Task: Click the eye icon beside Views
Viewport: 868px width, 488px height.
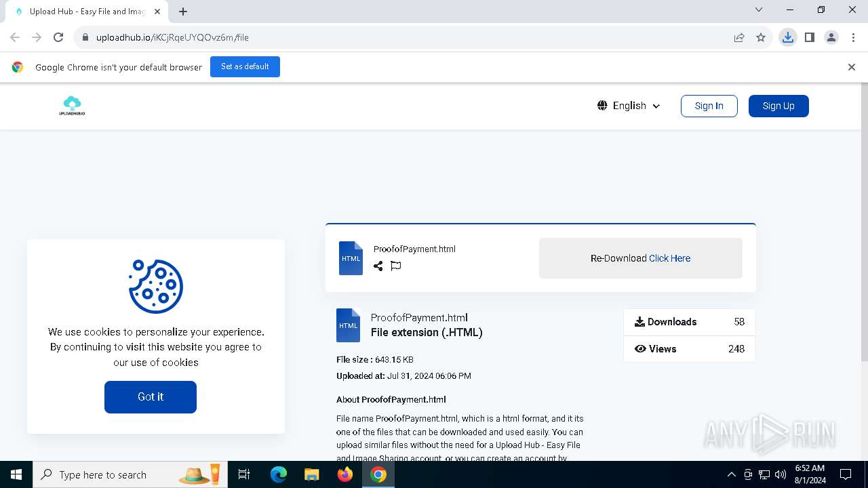Action: click(640, 349)
